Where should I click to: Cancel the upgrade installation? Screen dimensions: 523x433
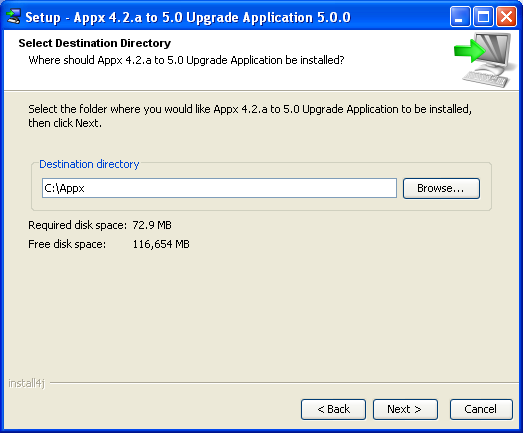[x=481, y=409]
